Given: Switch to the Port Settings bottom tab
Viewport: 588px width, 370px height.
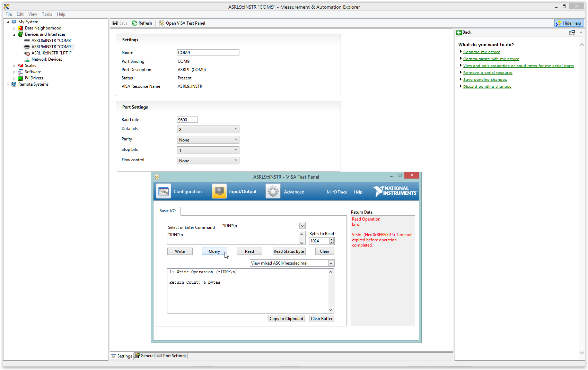Looking at the screenshot, I should (x=172, y=356).
